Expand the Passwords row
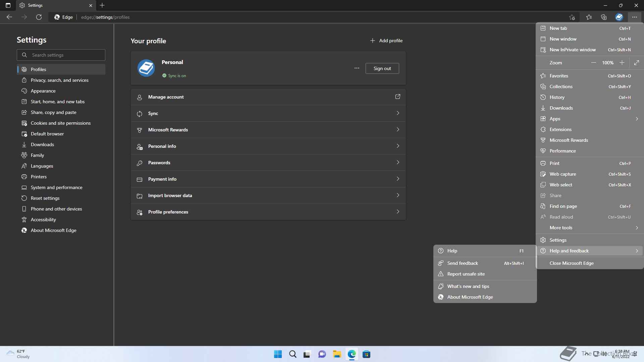Screen dimensions: 644x362 [x=268, y=163]
